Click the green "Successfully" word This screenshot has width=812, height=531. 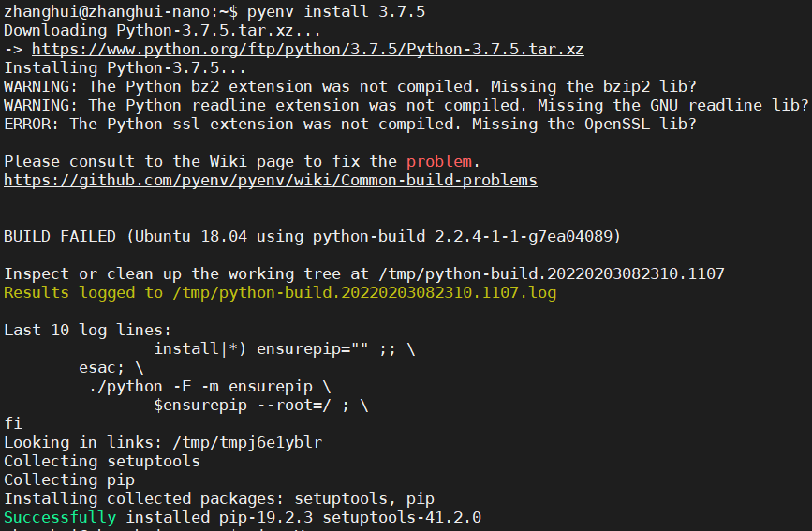[60, 517]
